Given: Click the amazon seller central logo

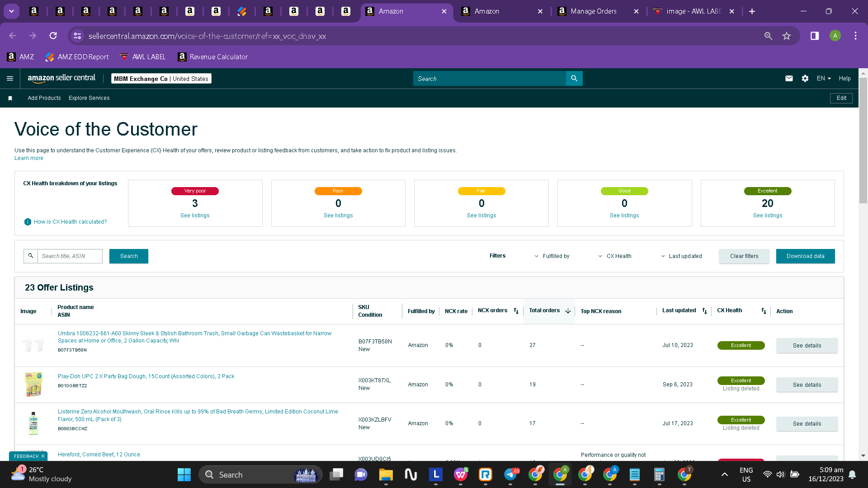Looking at the screenshot, I should (x=61, y=78).
